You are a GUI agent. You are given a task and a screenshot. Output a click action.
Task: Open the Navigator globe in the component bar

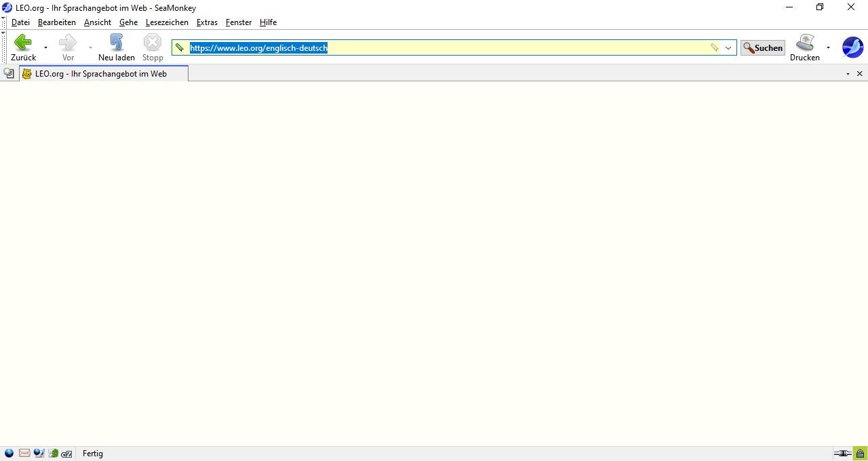click(x=9, y=453)
